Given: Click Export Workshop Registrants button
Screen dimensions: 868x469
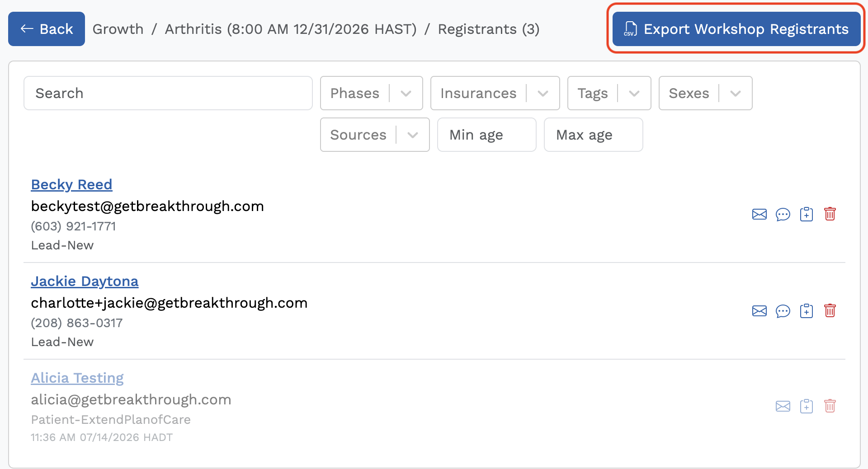Looking at the screenshot, I should 736,29.
